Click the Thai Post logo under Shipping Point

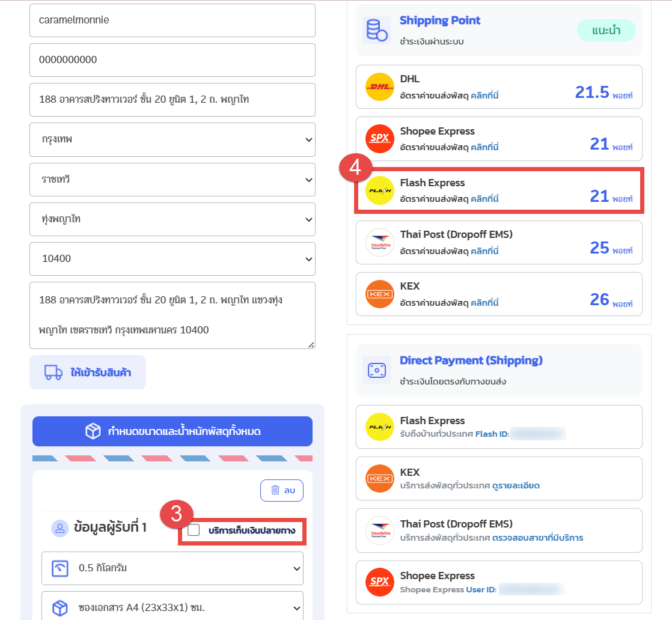pos(379,243)
